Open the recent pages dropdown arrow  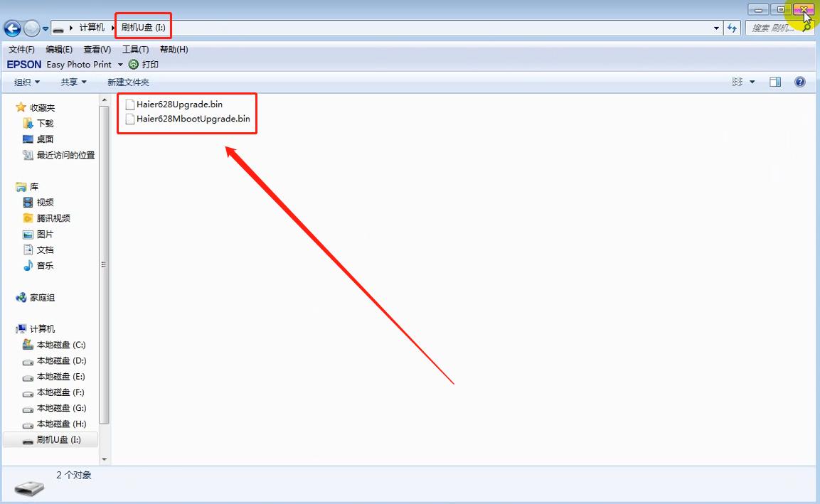click(x=46, y=28)
